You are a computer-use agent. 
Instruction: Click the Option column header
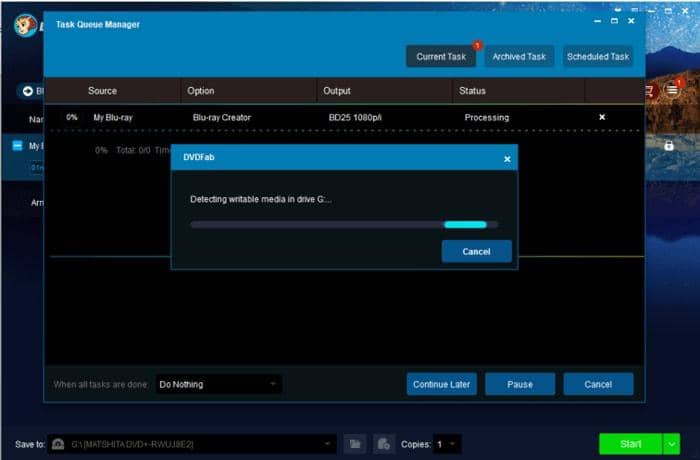pyautogui.click(x=200, y=91)
